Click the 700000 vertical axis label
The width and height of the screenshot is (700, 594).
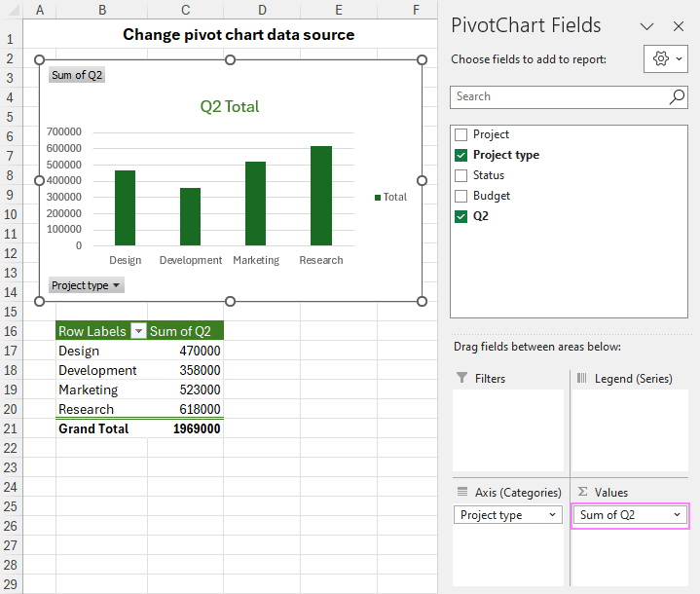pyautogui.click(x=64, y=131)
